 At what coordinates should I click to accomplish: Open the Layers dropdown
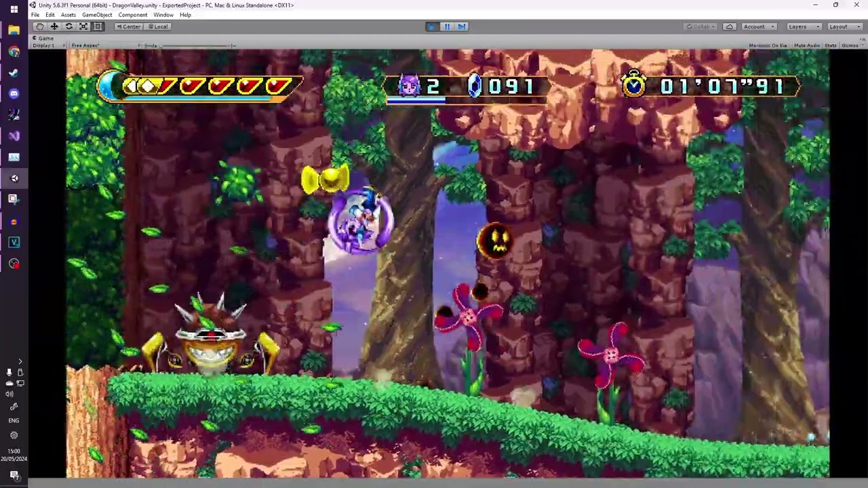pyautogui.click(x=804, y=26)
